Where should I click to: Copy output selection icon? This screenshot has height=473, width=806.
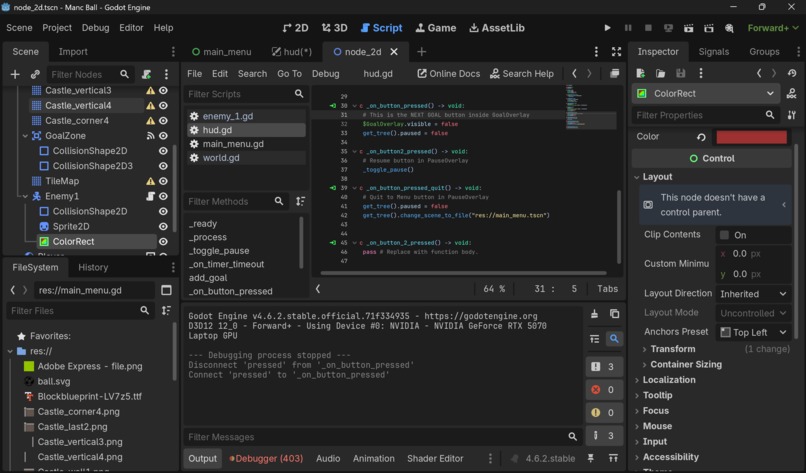614,314
